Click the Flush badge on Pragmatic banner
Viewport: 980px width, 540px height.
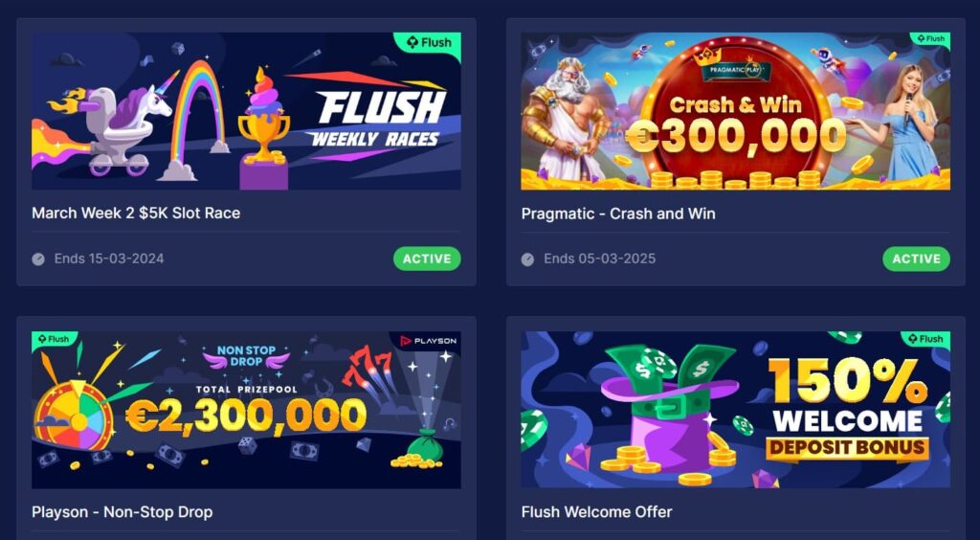point(930,38)
